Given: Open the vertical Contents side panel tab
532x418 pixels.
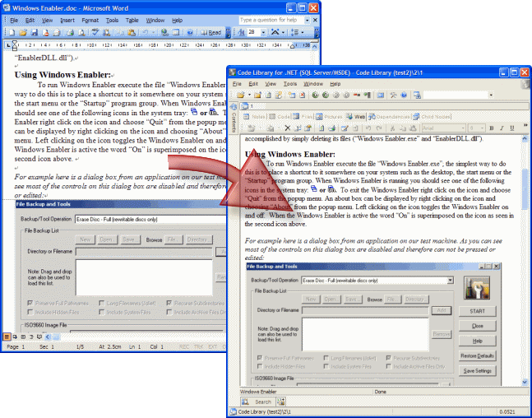Looking at the screenshot, I should (x=234, y=118).
